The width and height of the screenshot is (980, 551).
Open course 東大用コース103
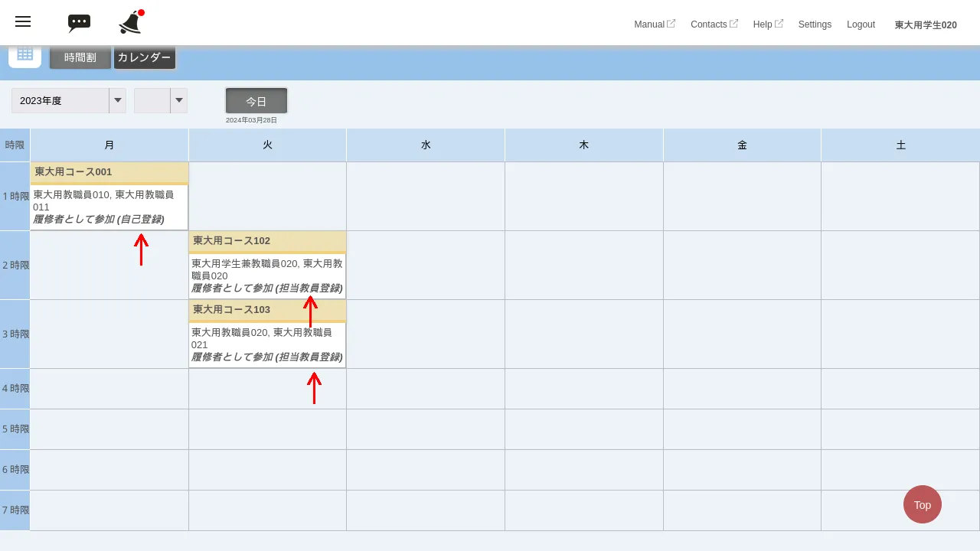click(x=231, y=310)
